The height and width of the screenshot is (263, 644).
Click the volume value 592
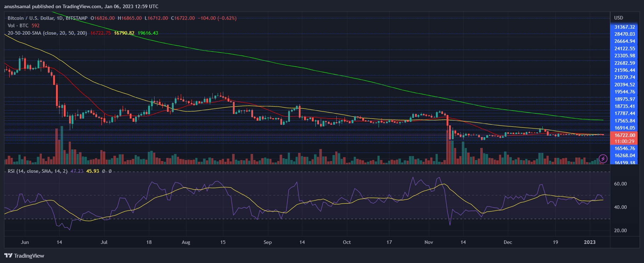(x=35, y=25)
